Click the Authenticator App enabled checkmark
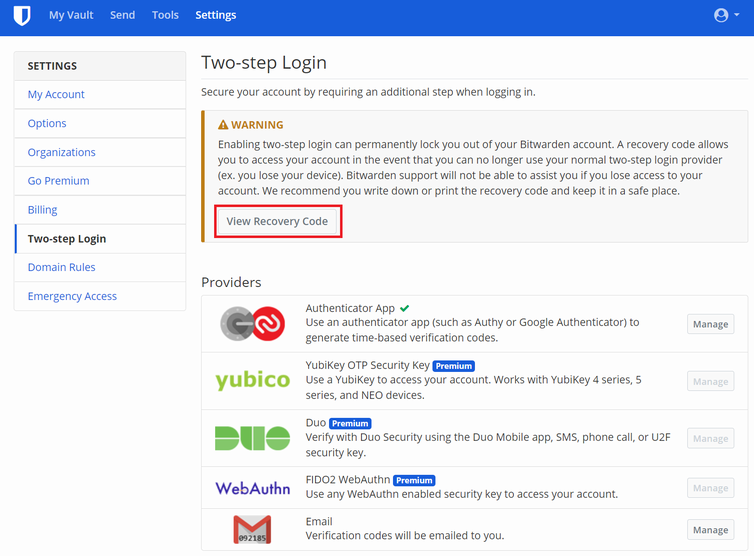754x556 pixels. pos(404,308)
